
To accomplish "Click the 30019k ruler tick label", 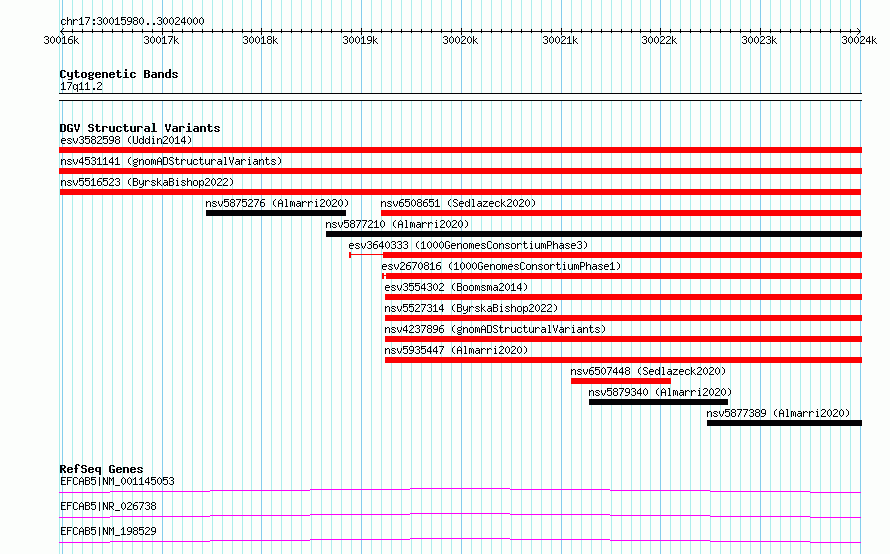I will tap(360, 40).
